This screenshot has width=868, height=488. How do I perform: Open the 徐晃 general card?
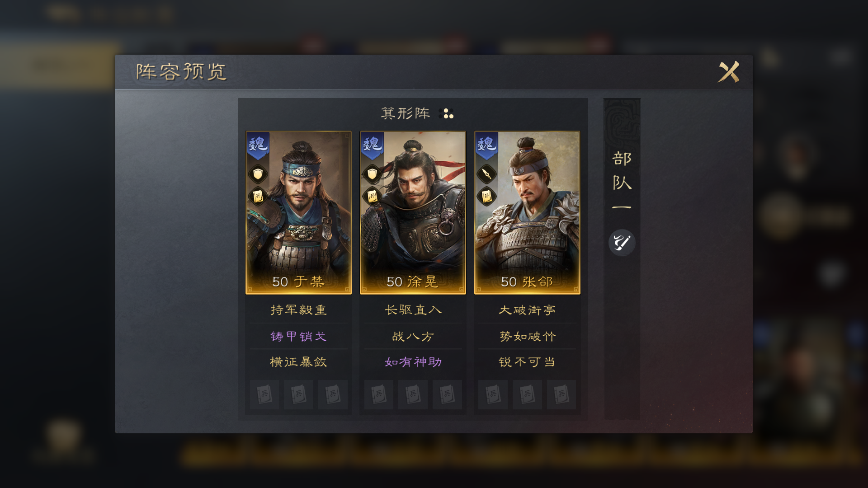click(x=413, y=212)
